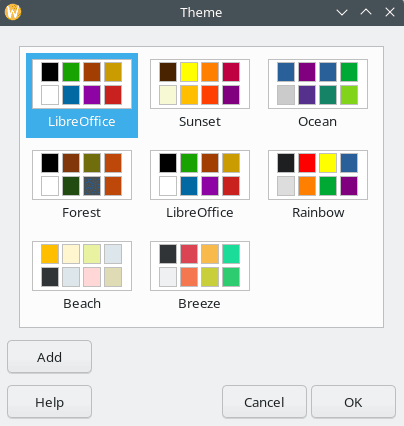The image size is (404, 426).
Task: Click the mint green swatch in Breeze
Action: (x=231, y=254)
